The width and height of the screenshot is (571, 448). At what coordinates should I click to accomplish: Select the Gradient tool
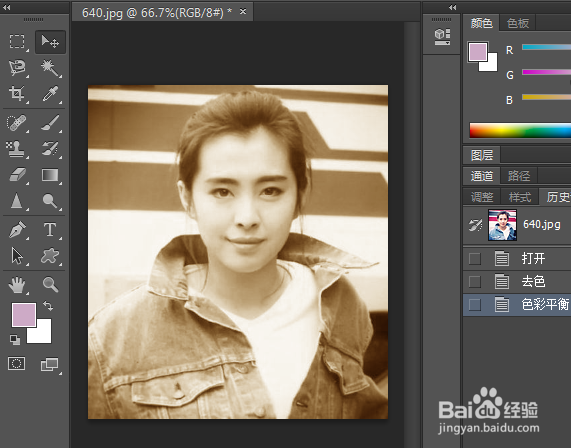[50, 175]
